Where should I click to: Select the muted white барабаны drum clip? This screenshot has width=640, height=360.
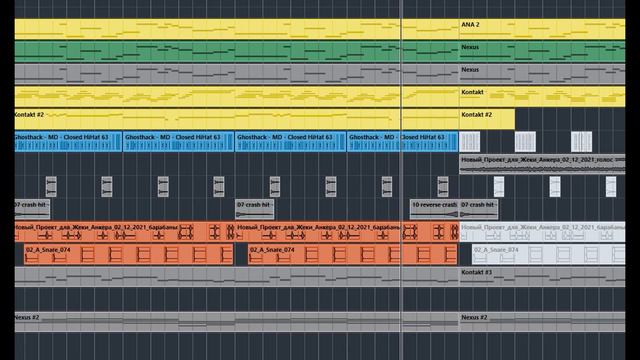[542, 232]
